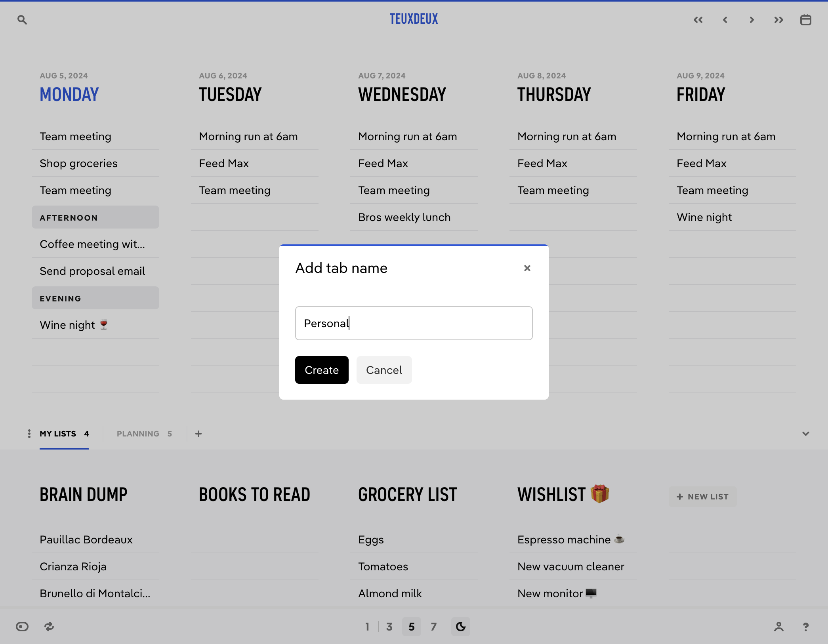Open the tab options three-dot menu
The height and width of the screenshot is (644, 828).
(x=29, y=434)
